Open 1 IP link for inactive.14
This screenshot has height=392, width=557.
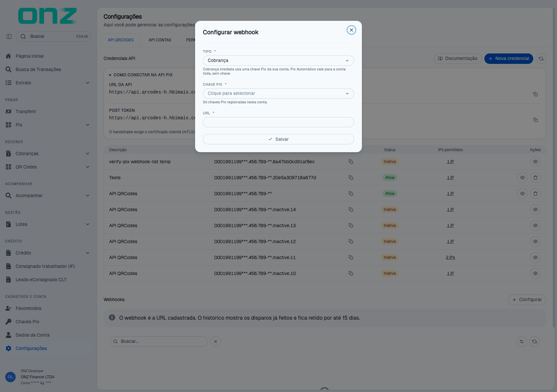[x=450, y=210]
